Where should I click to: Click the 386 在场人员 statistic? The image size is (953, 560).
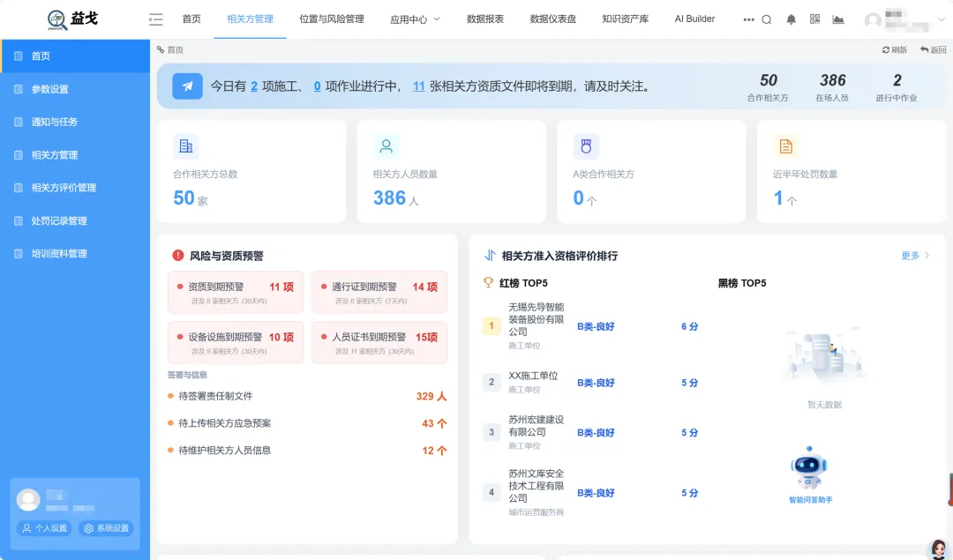tap(832, 87)
